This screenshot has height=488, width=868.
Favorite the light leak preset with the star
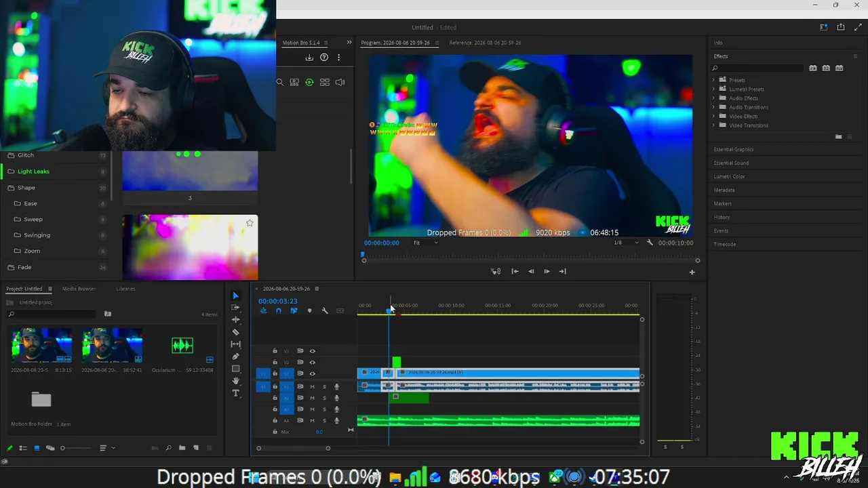pos(250,222)
